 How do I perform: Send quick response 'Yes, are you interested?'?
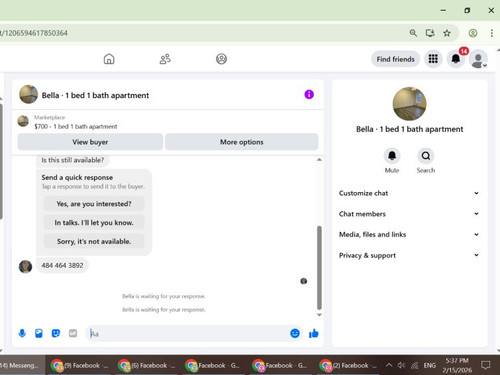point(94,204)
